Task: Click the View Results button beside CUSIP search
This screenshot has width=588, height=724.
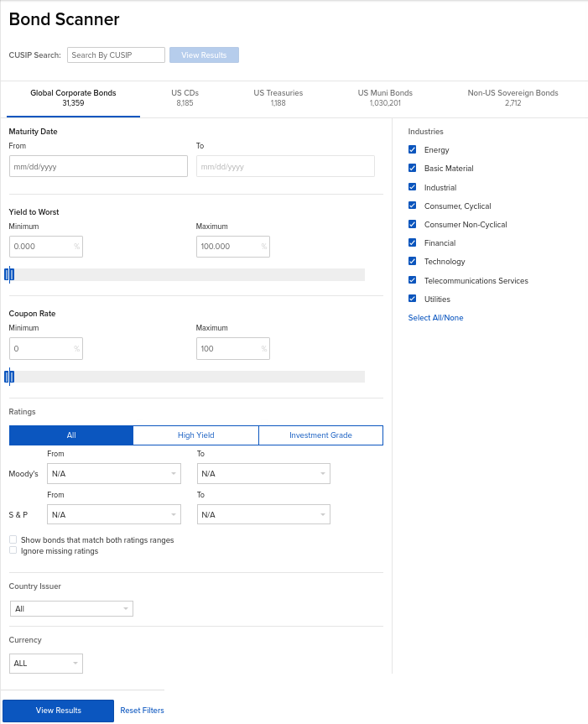Action: pyautogui.click(x=204, y=55)
